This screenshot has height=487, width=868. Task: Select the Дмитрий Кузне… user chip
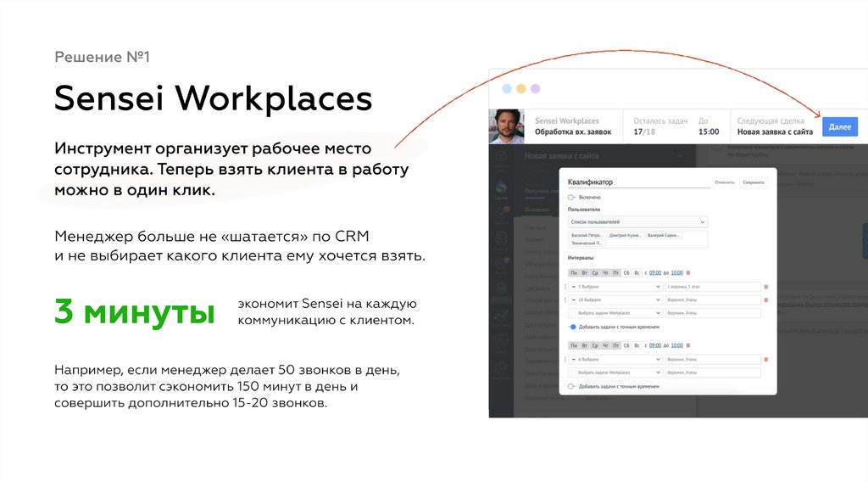click(626, 236)
